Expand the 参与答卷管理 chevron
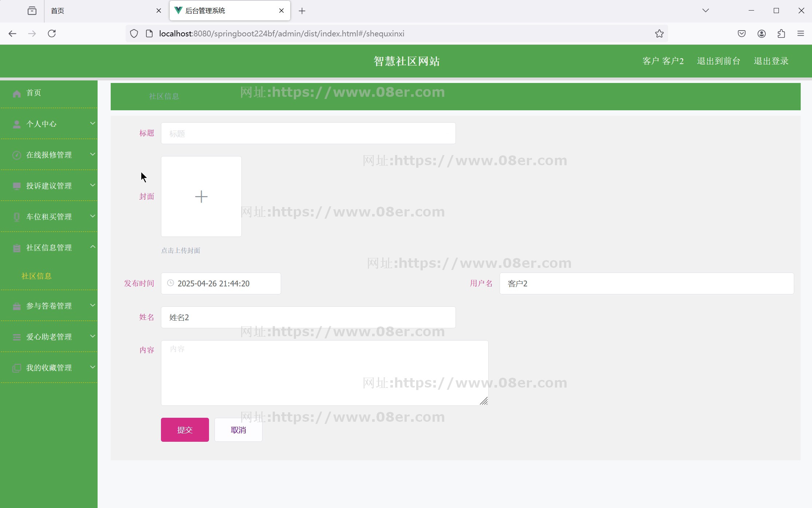Viewport: 812px width, 508px height. (93, 305)
